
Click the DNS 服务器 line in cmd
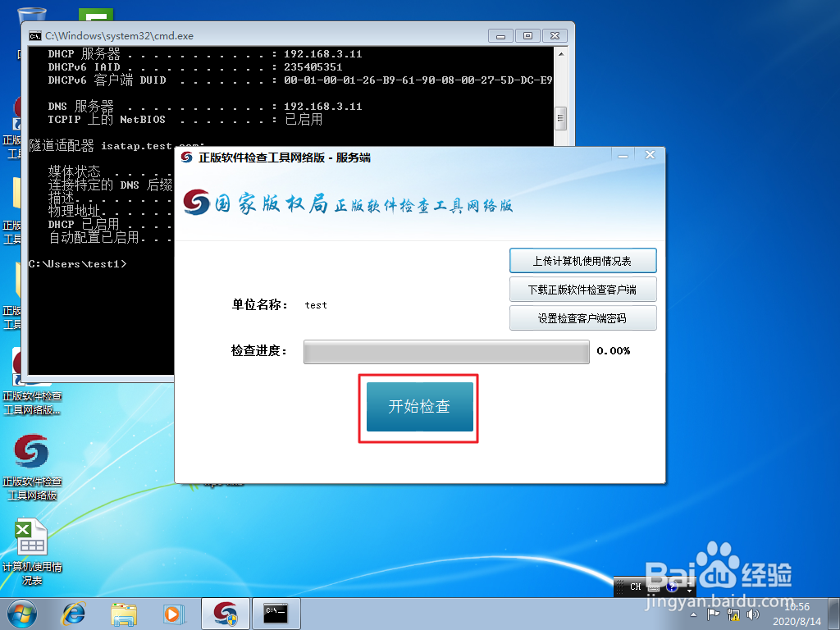[x=205, y=106]
